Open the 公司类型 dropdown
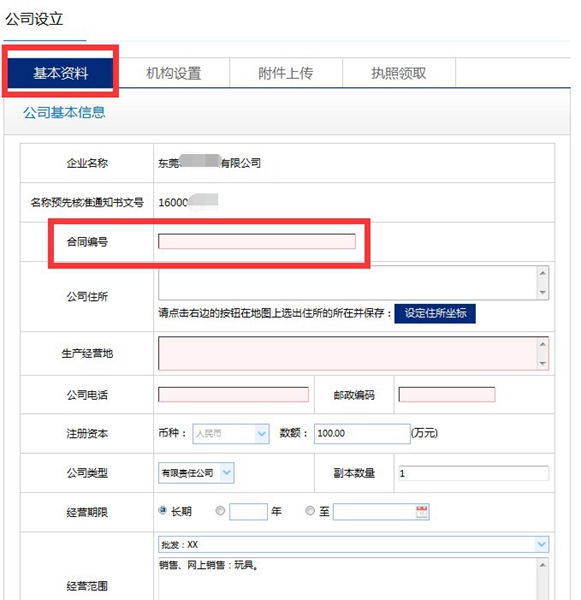The image size is (581, 600). pyautogui.click(x=196, y=473)
